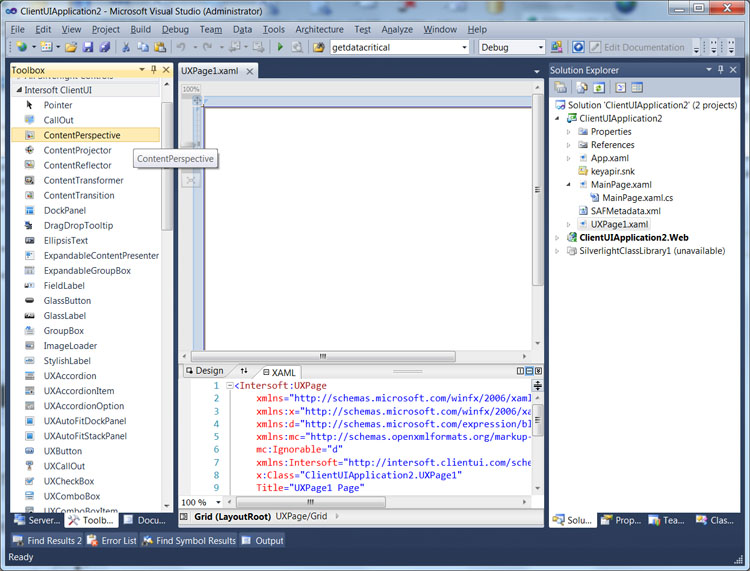Open the Toolbox window position dropdown arrow

click(142, 70)
